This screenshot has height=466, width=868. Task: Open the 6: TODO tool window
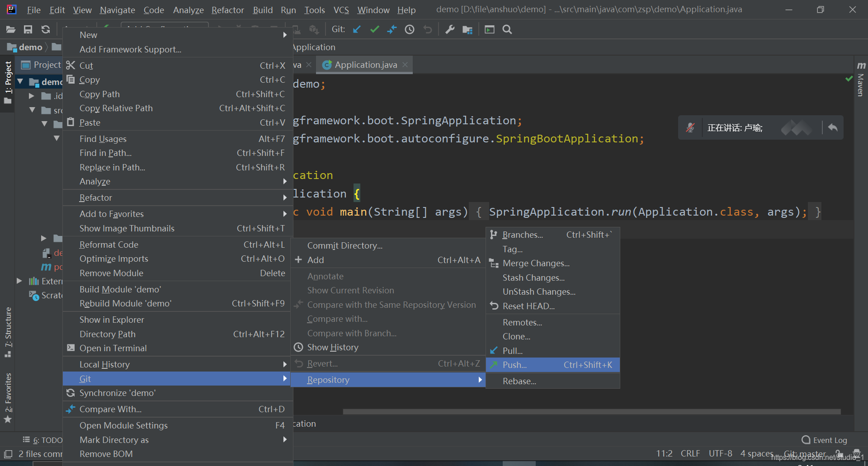point(43,440)
